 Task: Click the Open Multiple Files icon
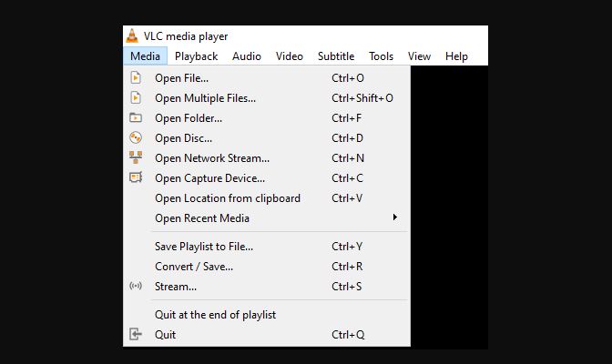[136, 97]
